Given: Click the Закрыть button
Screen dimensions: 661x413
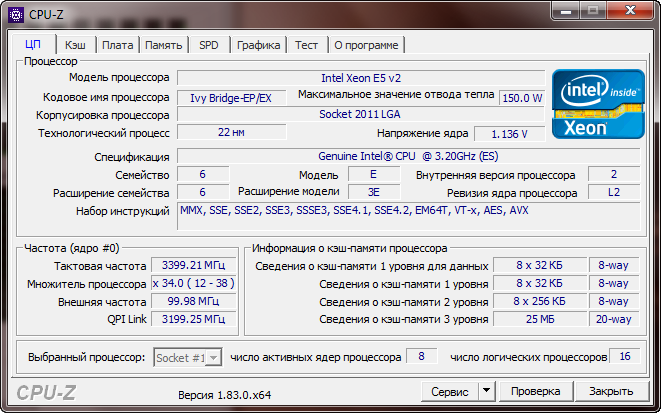Looking at the screenshot, I should coord(611,392).
